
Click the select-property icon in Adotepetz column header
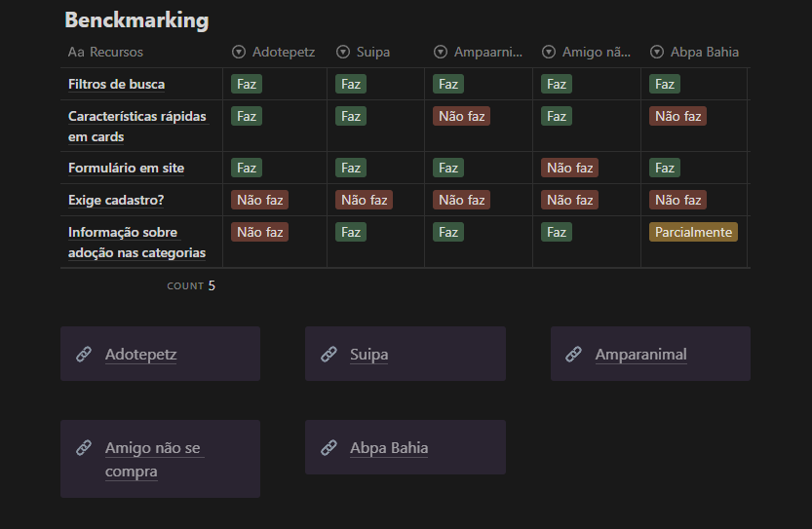point(239,52)
